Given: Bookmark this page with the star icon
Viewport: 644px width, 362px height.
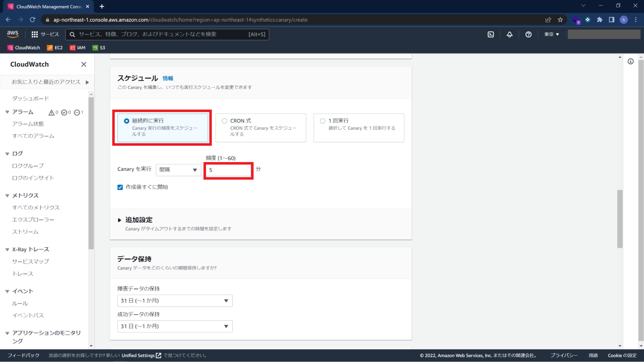Looking at the screenshot, I should pyautogui.click(x=561, y=20).
